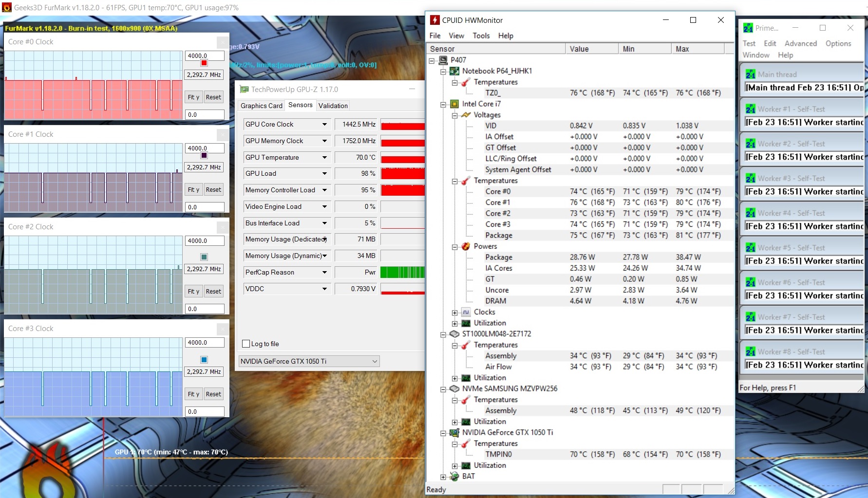Open HWMonitor File menu
This screenshot has width=868, height=498.
[x=435, y=36]
